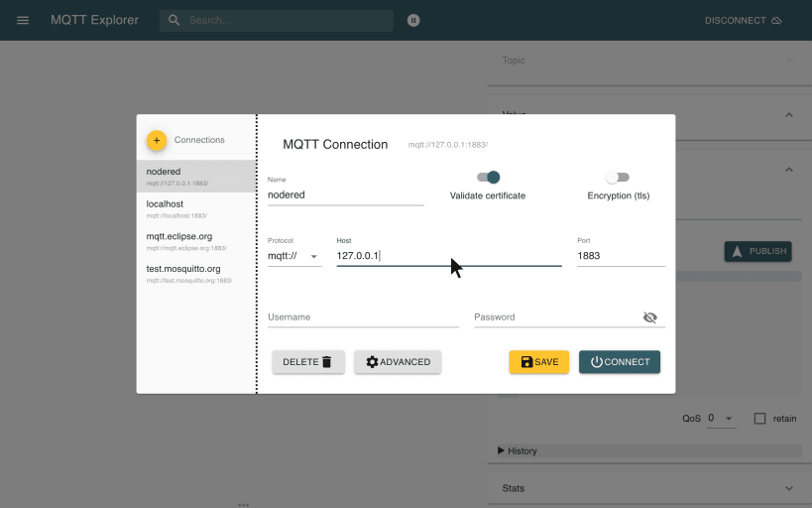Click the Name input field

tap(346, 194)
